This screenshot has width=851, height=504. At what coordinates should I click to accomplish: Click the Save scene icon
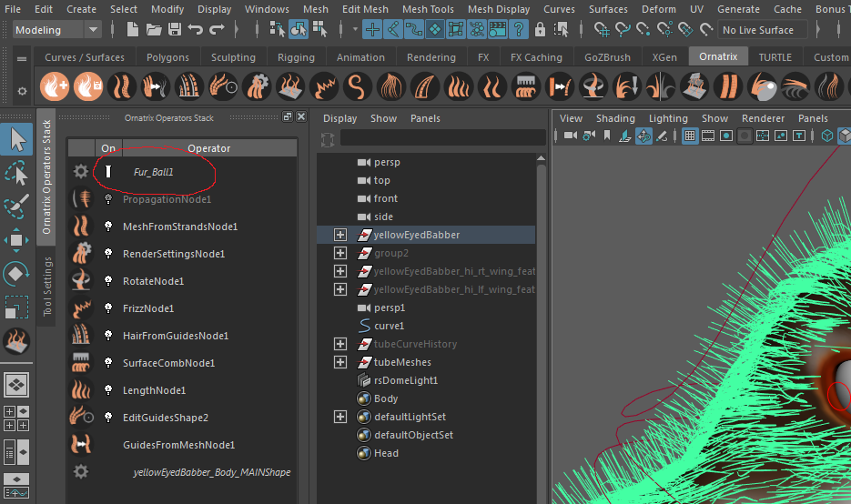tap(175, 30)
